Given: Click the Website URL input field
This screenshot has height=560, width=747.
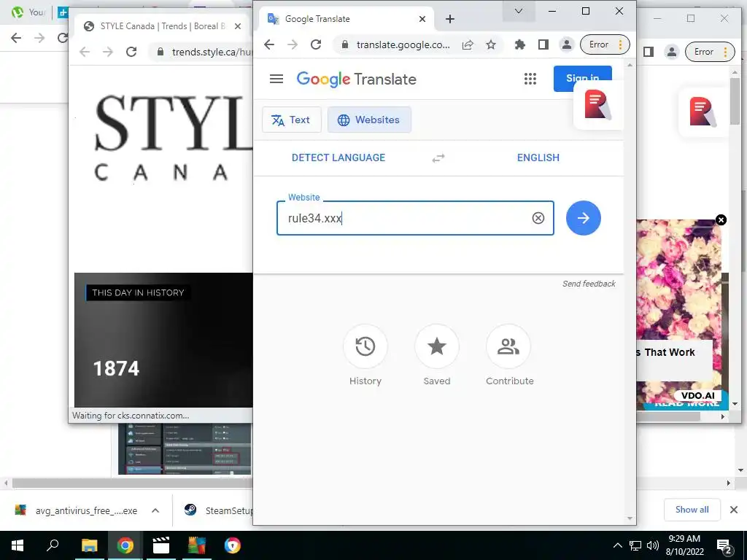Looking at the screenshot, I should [415, 218].
